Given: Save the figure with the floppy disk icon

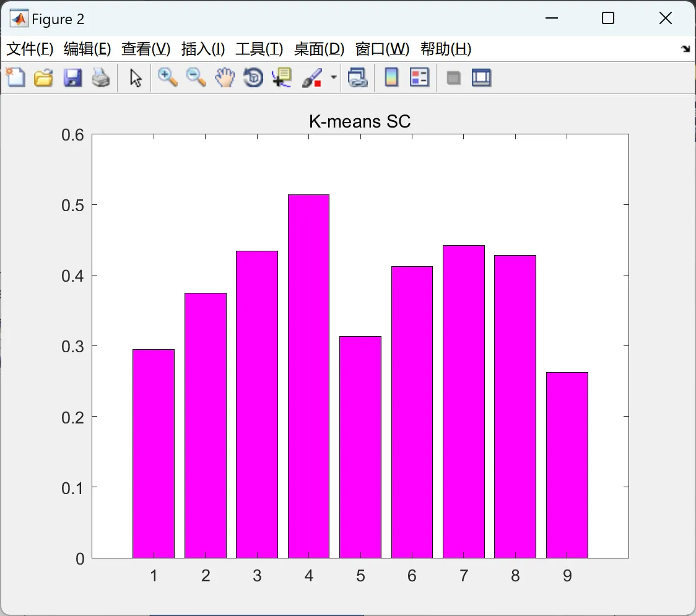Looking at the screenshot, I should [72, 77].
